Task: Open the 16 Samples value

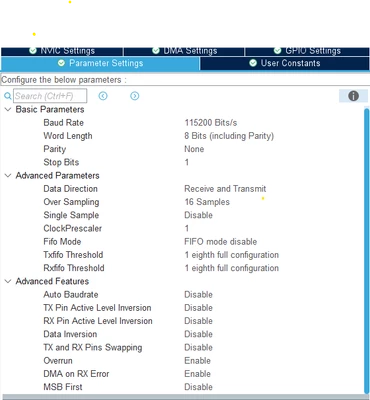Action: pos(207,202)
